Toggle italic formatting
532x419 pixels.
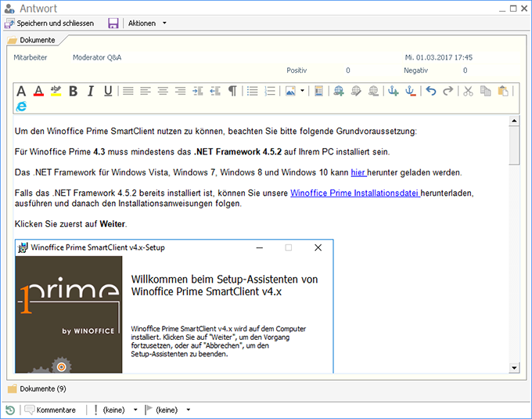(x=90, y=91)
